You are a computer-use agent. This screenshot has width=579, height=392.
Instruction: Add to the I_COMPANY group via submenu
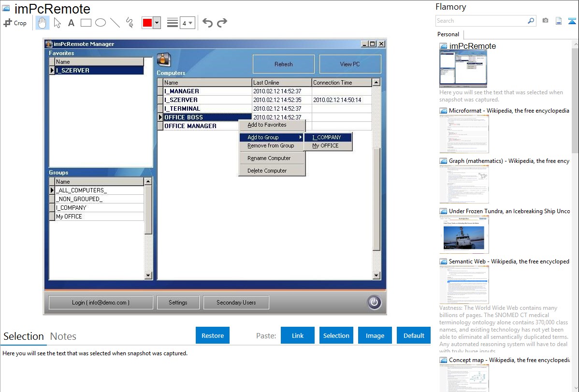coord(328,137)
